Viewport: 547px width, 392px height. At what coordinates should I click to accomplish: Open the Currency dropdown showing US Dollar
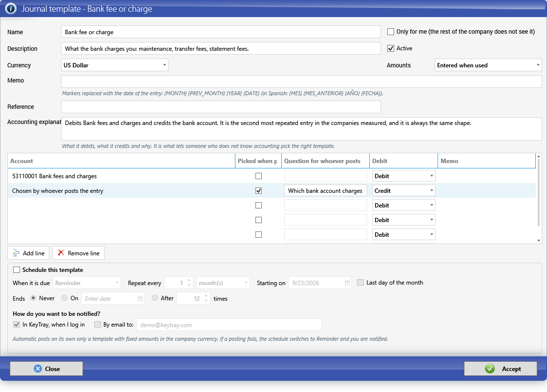click(x=115, y=65)
